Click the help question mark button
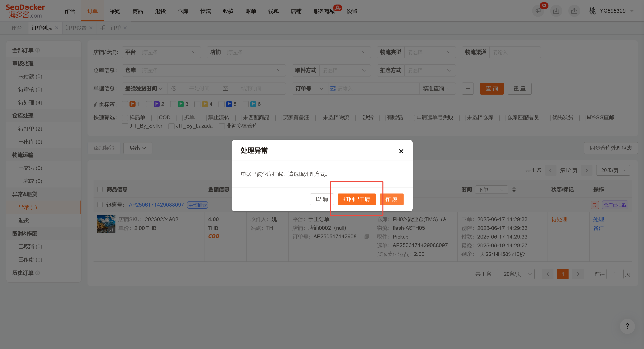The height and width of the screenshot is (349, 644). tap(627, 326)
